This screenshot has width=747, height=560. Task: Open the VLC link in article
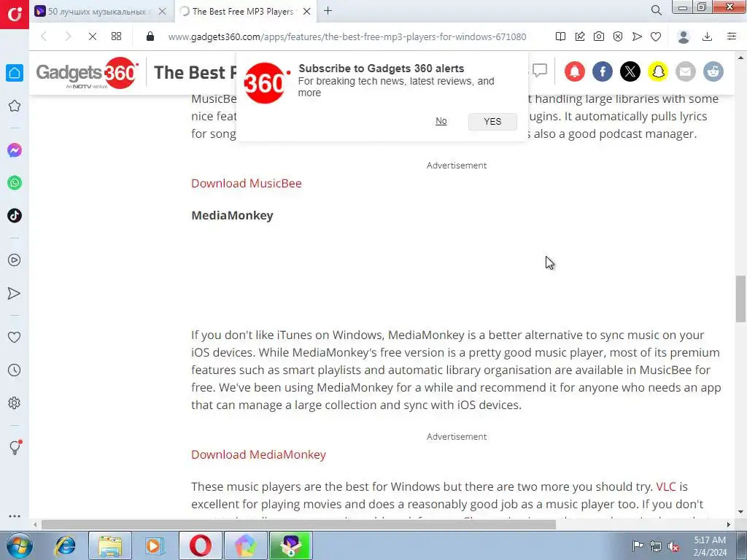click(x=665, y=486)
